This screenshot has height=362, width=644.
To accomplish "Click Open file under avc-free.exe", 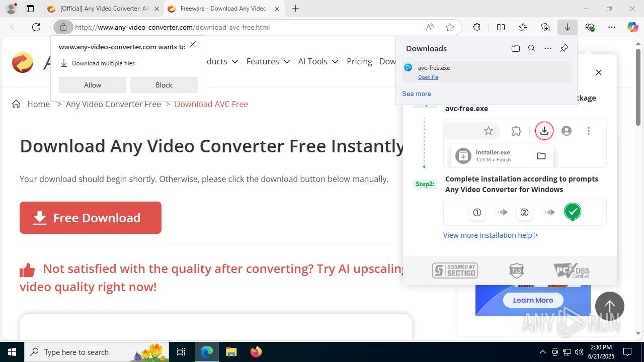I will tap(428, 77).
